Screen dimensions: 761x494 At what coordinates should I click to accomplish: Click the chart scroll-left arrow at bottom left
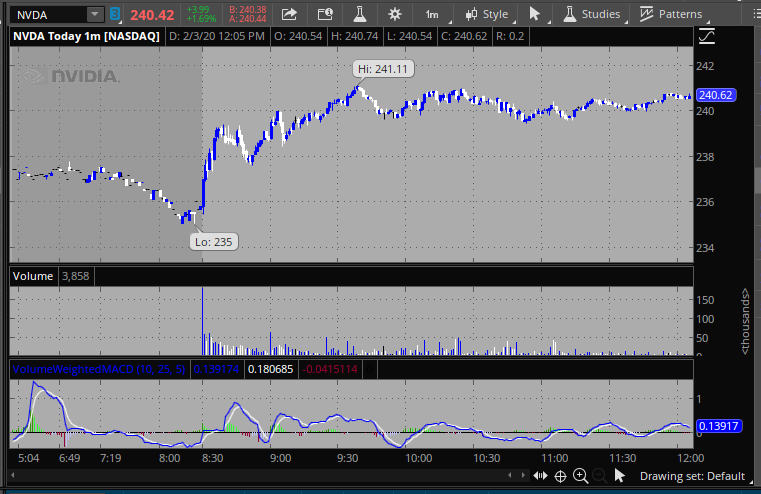13,475
